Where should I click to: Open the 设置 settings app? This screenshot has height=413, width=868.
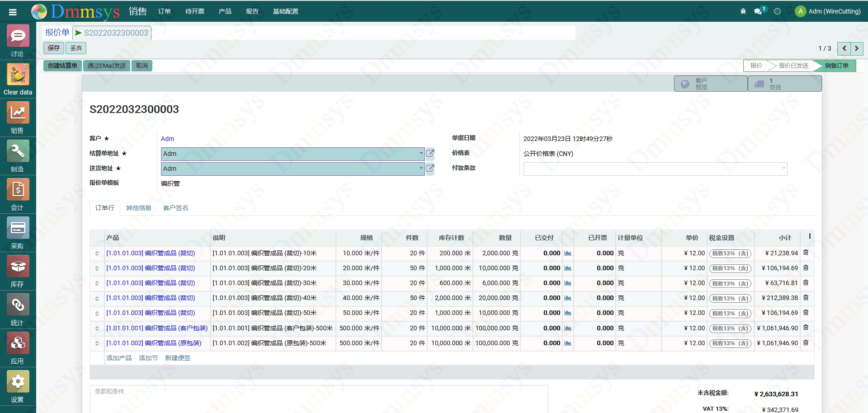[x=18, y=386]
